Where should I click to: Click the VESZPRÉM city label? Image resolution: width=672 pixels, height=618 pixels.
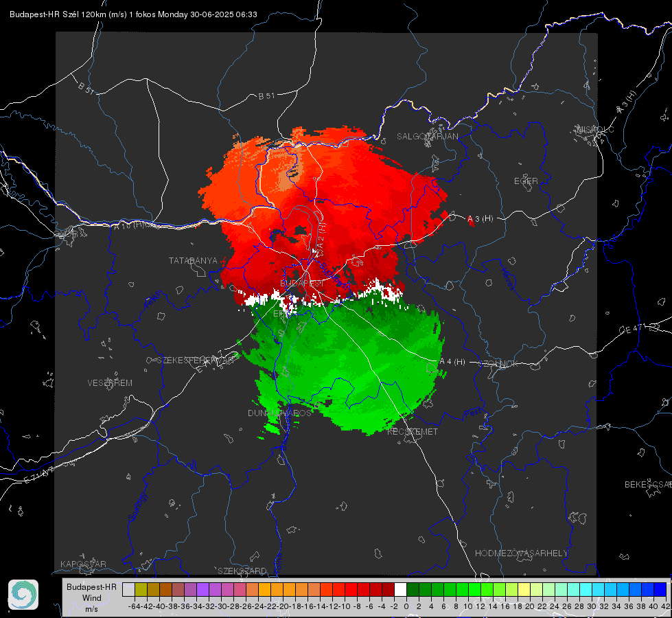click(x=110, y=383)
